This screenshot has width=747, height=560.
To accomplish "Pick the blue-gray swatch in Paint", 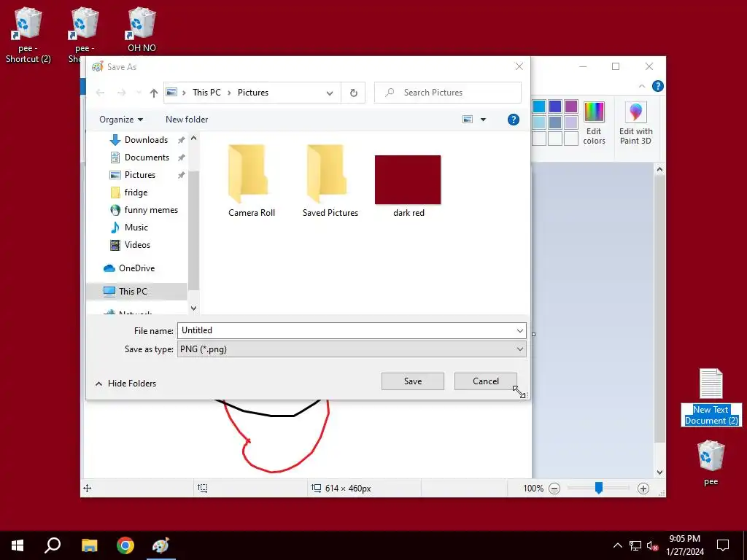I will tap(555, 122).
